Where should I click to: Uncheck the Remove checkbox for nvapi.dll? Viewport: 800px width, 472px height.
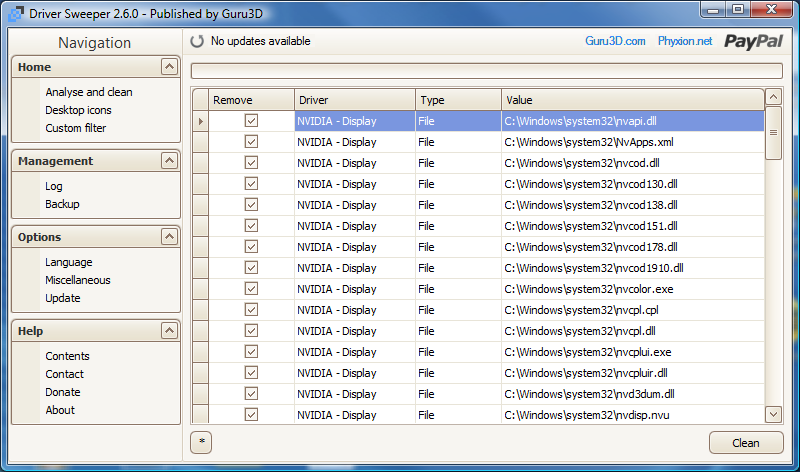pos(251,121)
